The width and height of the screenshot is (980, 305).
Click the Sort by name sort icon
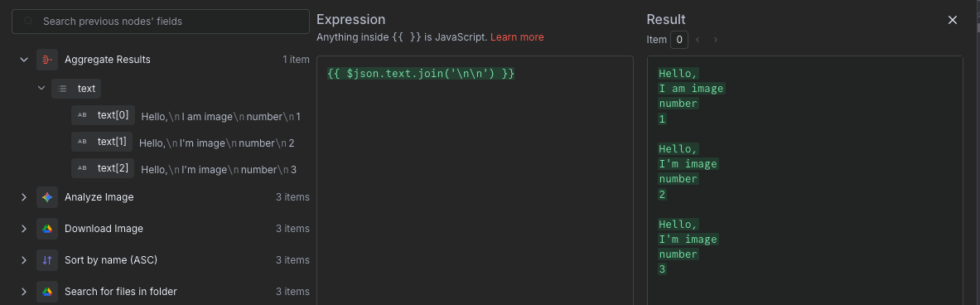coord(47,260)
